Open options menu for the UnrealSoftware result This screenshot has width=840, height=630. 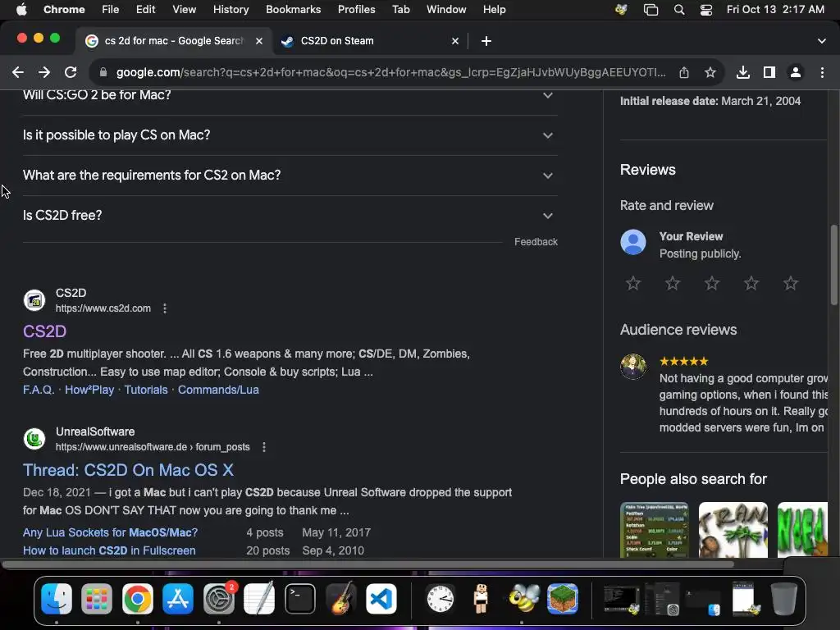[264, 447]
